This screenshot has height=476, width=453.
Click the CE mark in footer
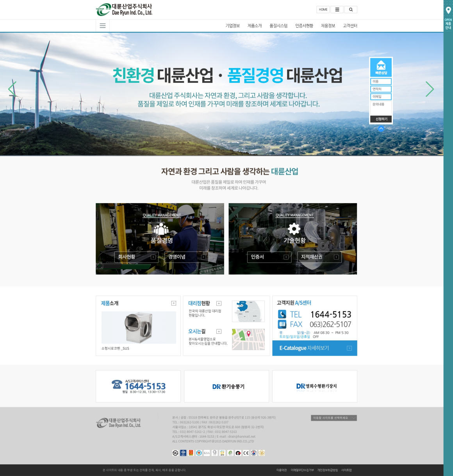pos(246,453)
